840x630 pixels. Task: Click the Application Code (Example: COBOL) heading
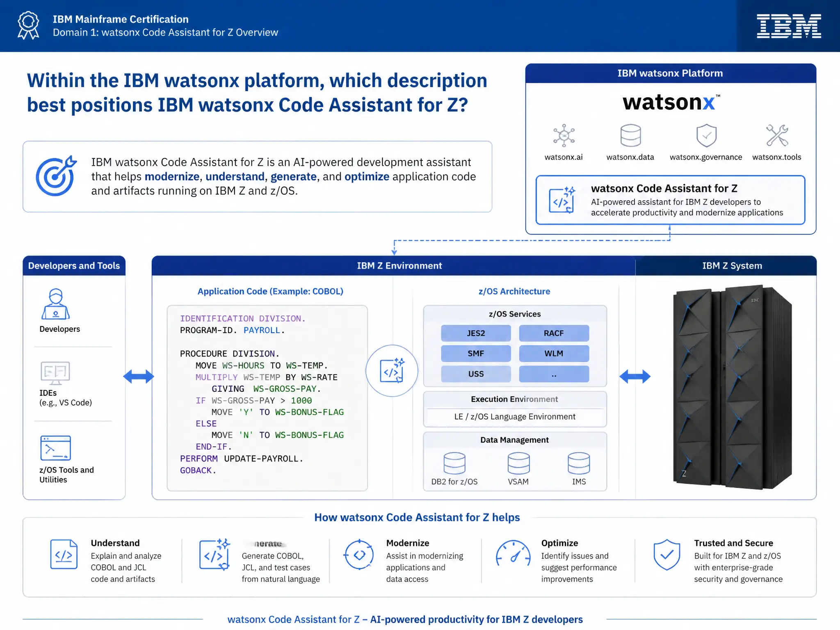[x=270, y=291]
